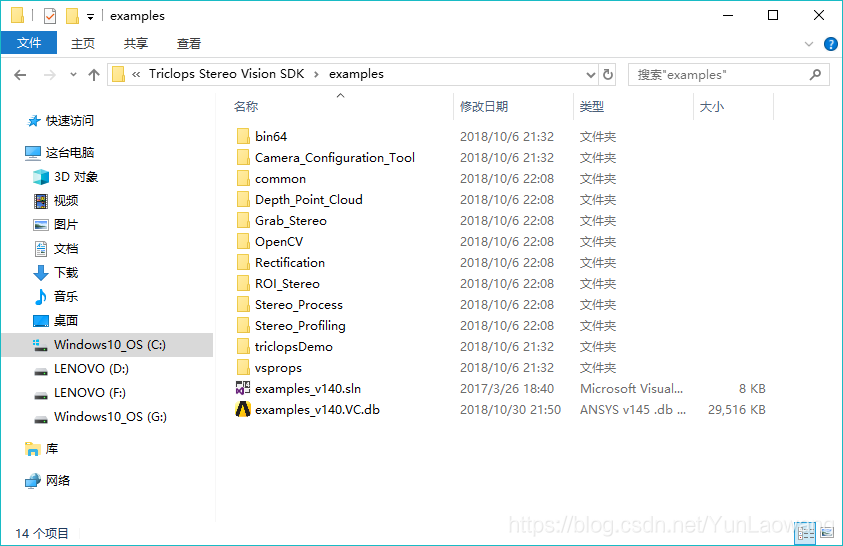Open 3D 对象 in the sidebar
The height and width of the screenshot is (546, 843).
pos(76,177)
